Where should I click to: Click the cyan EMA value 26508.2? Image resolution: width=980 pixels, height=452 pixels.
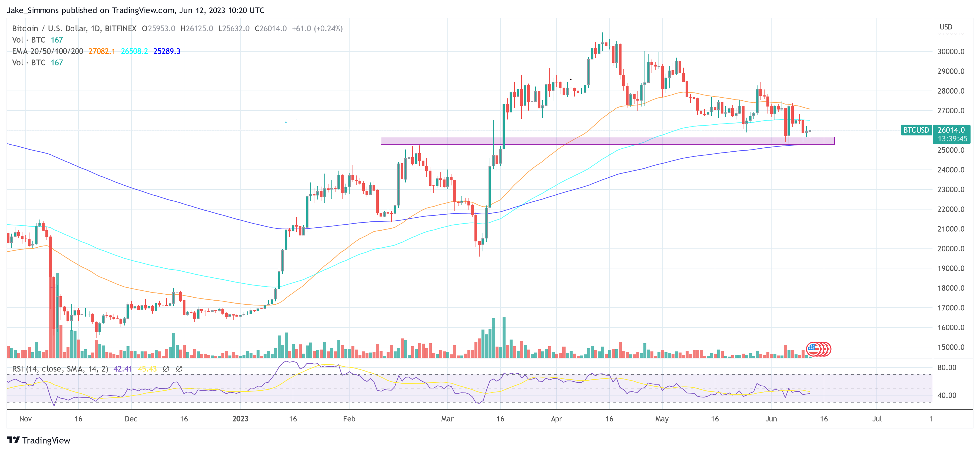point(134,51)
